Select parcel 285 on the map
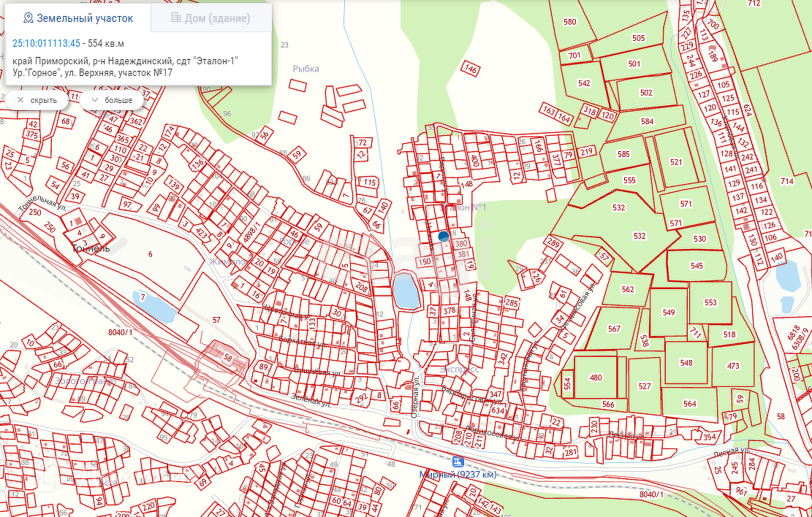 [x=511, y=303]
